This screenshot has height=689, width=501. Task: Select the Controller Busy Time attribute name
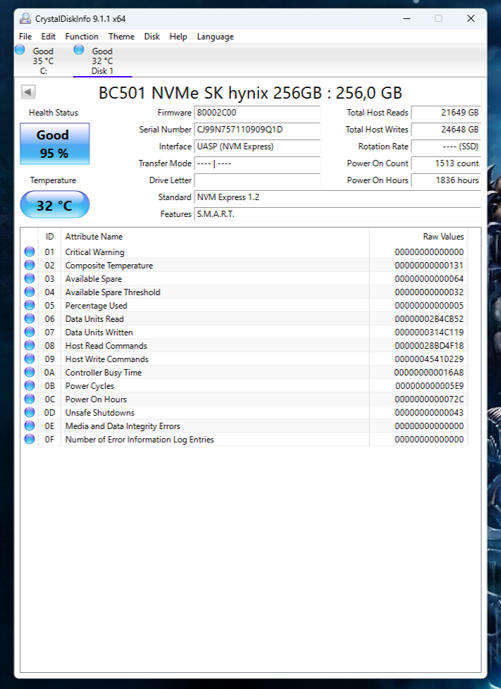coord(103,373)
